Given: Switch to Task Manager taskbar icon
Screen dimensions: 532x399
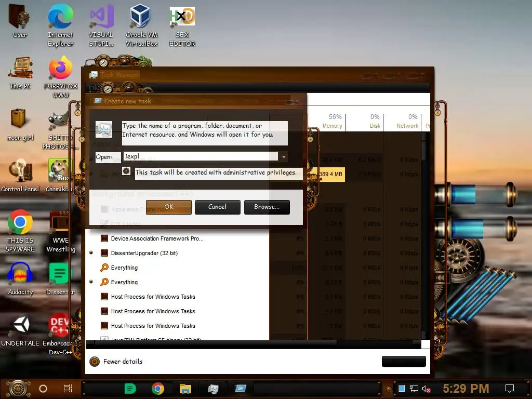Looking at the screenshot, I should pos(213,389).
